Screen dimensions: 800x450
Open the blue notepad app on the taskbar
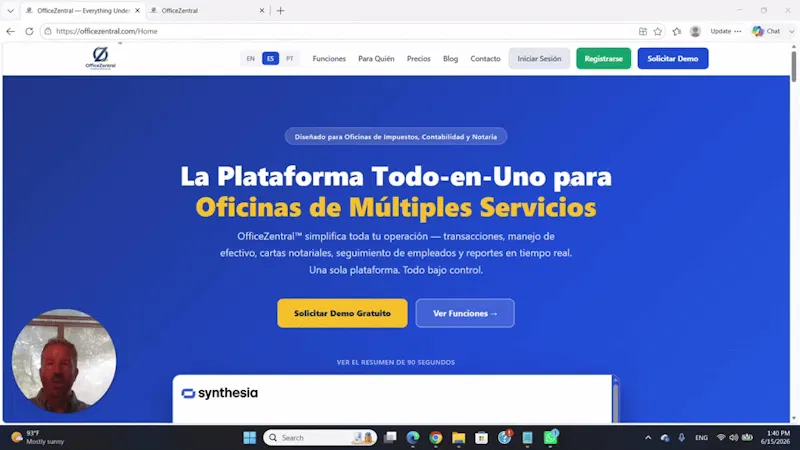527,437
